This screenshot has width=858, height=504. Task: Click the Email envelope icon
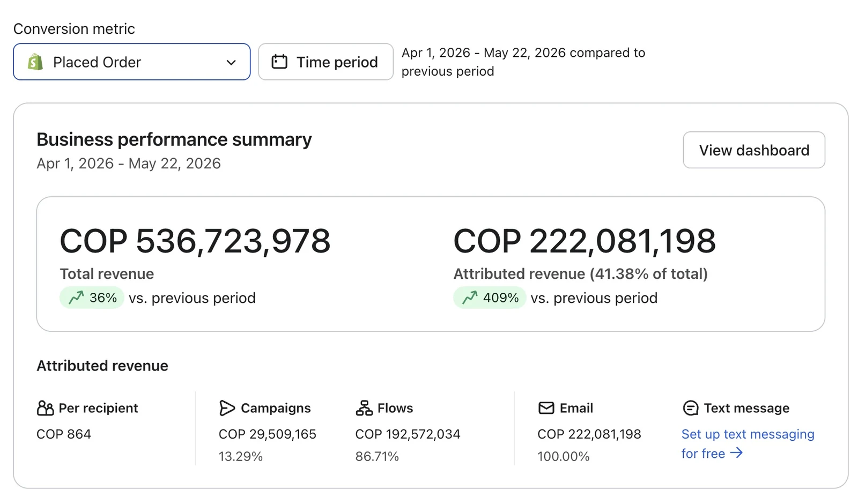coord(546,409)
